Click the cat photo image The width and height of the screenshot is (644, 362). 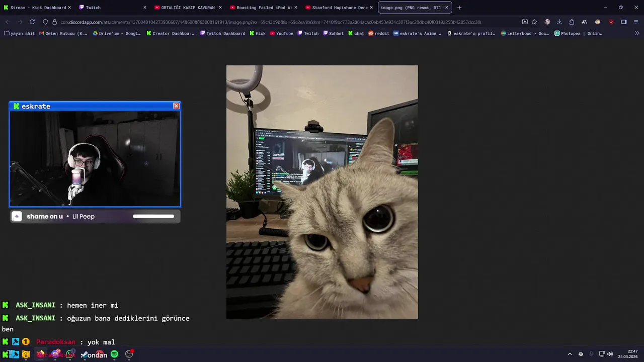point(322,192)
